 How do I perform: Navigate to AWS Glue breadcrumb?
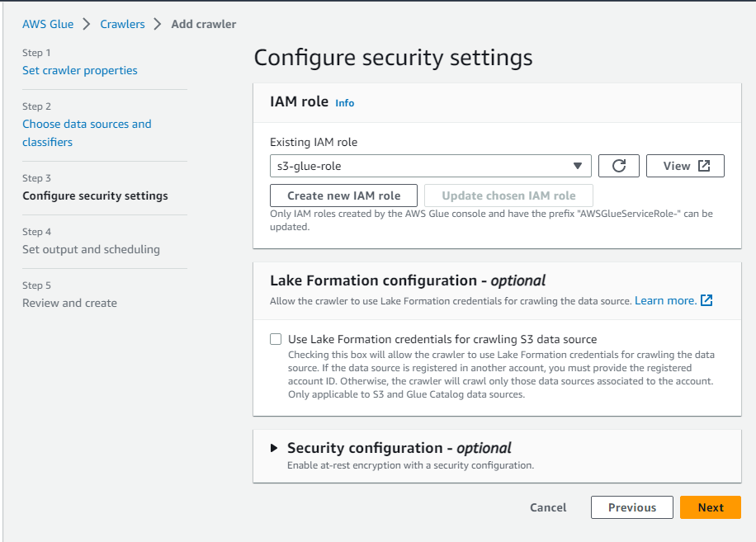[x=48, y=24]
